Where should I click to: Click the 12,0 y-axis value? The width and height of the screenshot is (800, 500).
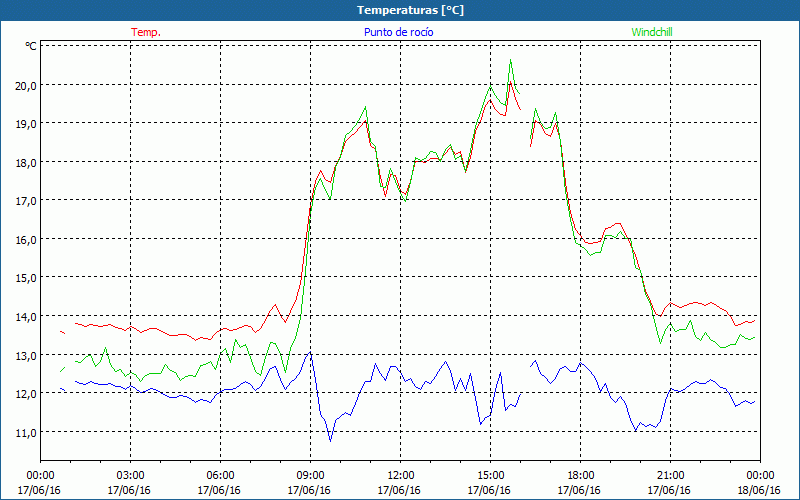[x=26, y=394]
